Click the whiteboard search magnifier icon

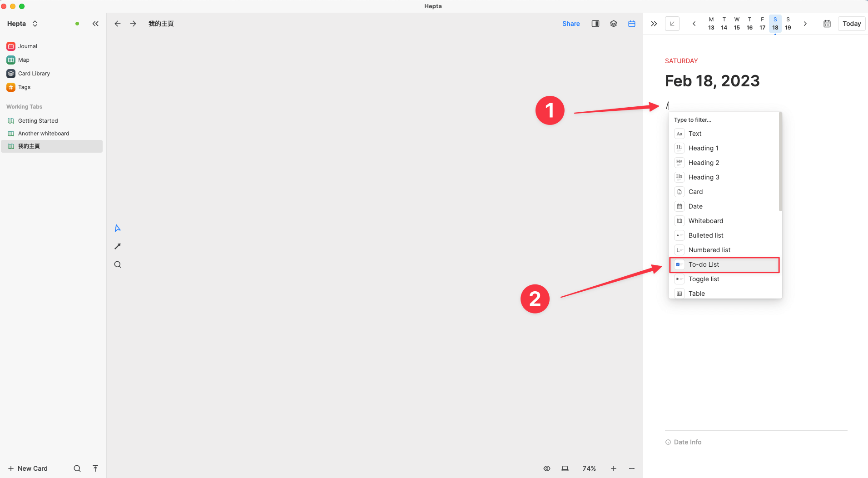pyautogui.click(x=118, y=264)
